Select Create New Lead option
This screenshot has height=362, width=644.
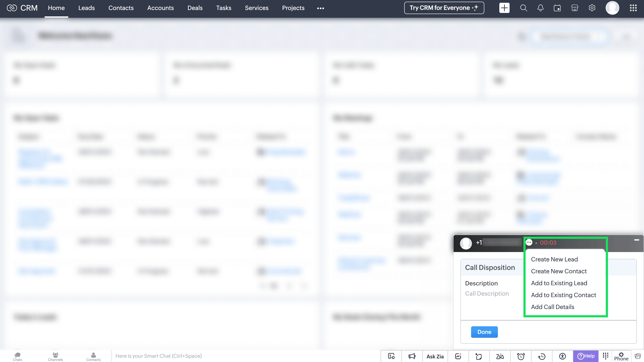tap(554, 259)
